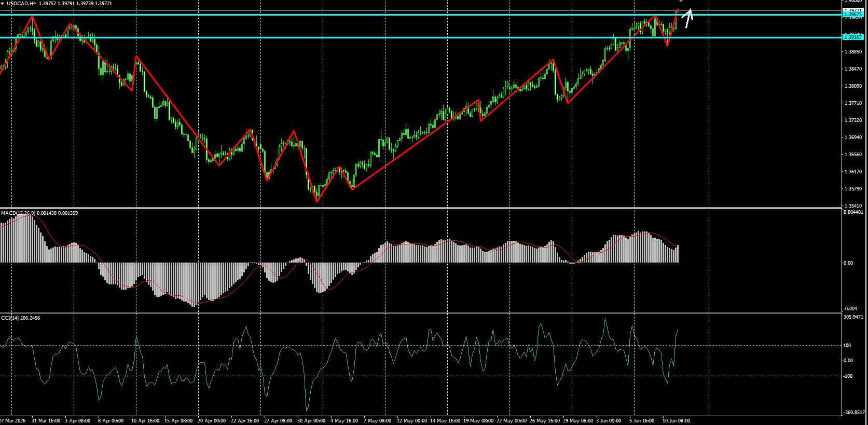Image resolution: width=868 pixels, height=425 pixels.
Task: Click the 10 Apr 16:00 time label
Action: point(145,421)
